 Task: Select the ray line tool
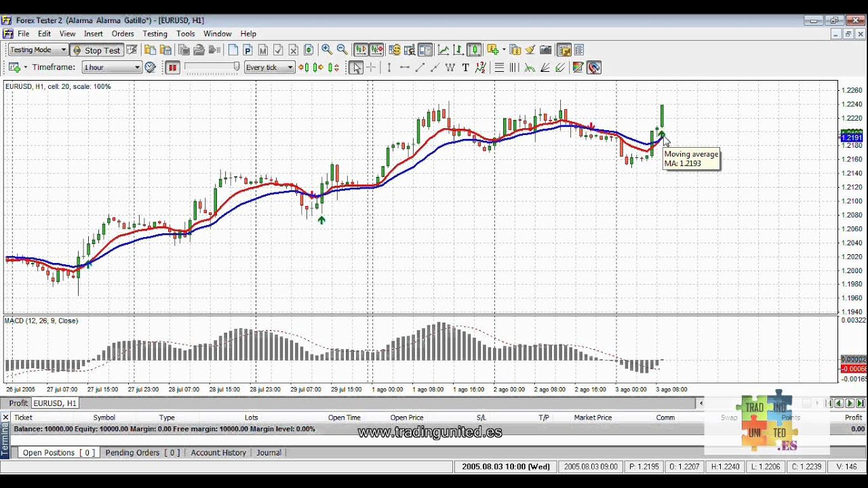[435, 67]
